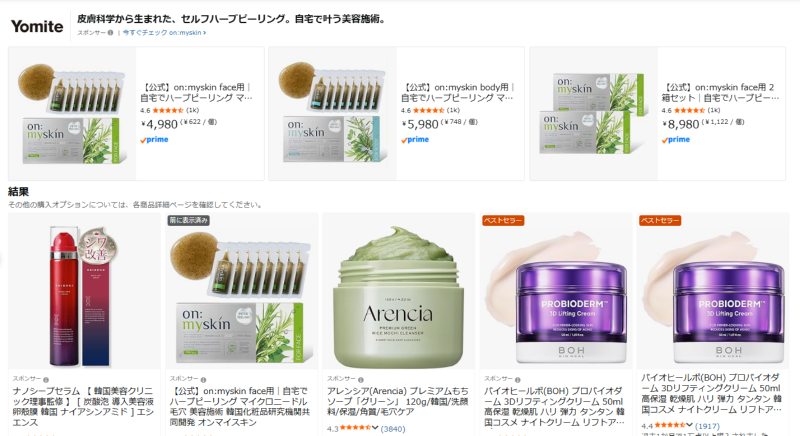Click sponsor info icon under red serum product
The height and width of the screenshot is (436, 800).
[46, 380]
